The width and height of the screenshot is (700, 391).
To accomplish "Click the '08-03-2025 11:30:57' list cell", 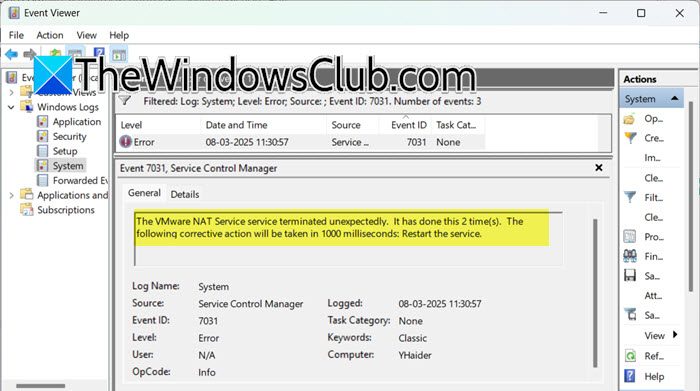I will pyautogui.click(x=247, y=142).
